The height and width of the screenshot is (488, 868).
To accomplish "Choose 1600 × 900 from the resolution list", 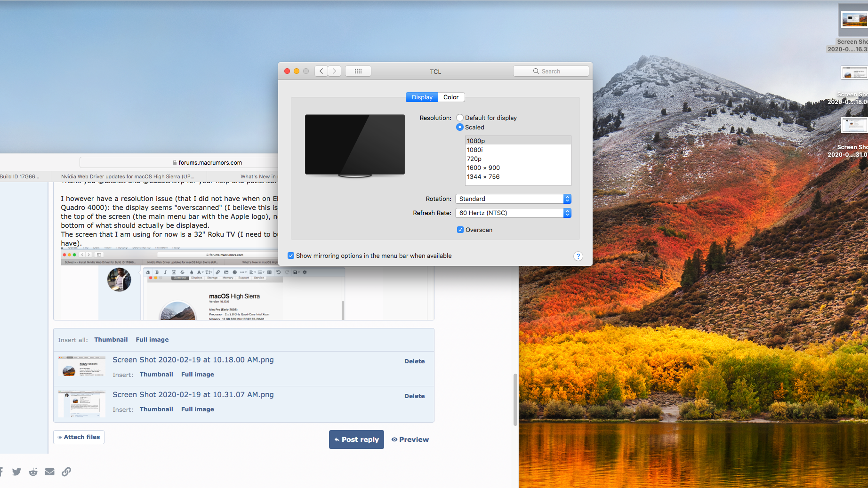I will coord(483,168).
